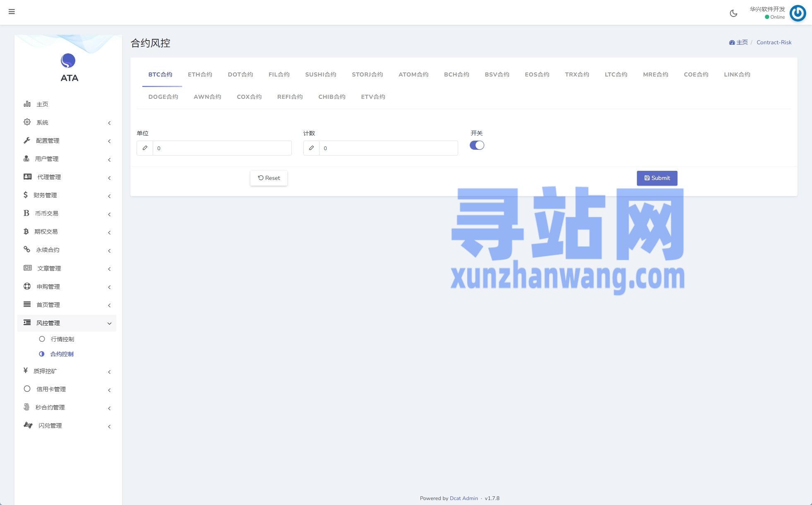
Task: Expand the 质押挖矿 menu chevron
Action: coord(109,372)
